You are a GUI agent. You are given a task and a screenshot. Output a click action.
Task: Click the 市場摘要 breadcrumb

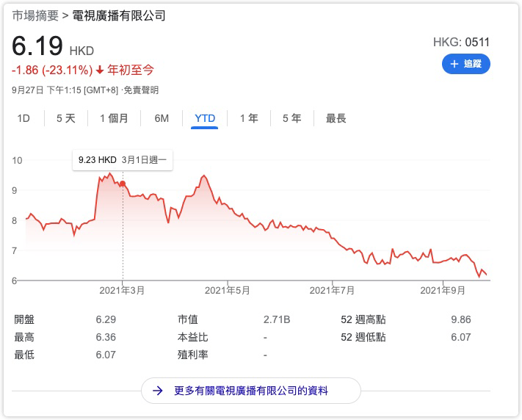[x=35, y=15]
